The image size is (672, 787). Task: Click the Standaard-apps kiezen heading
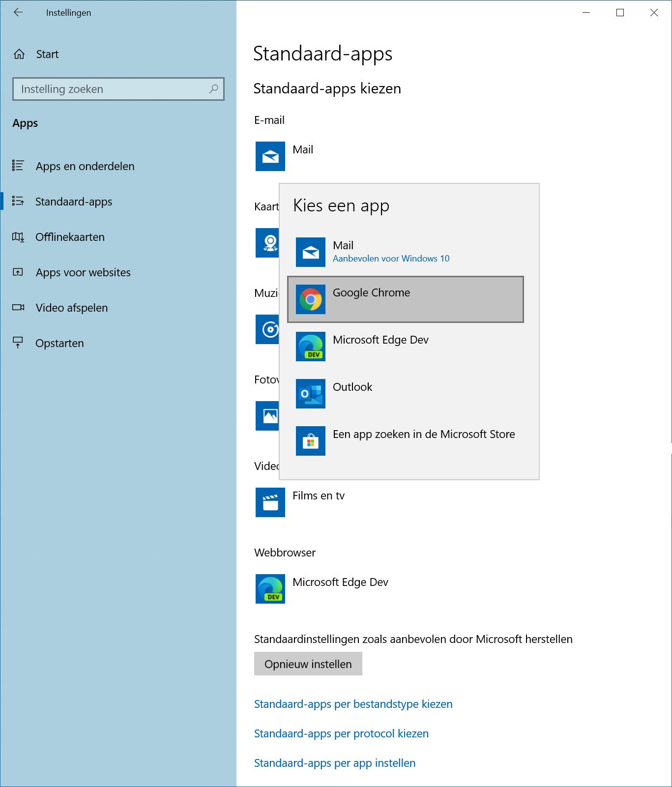327,88
